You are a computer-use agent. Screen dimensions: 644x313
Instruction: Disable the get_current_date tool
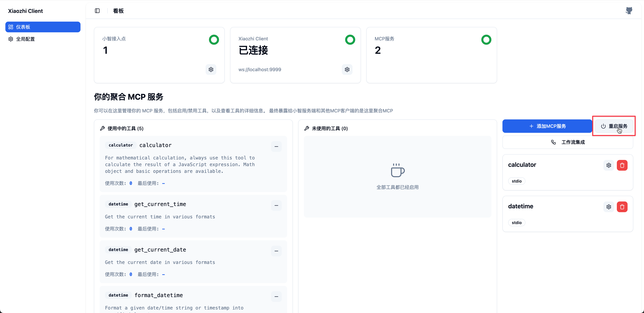tap(276, 251)
